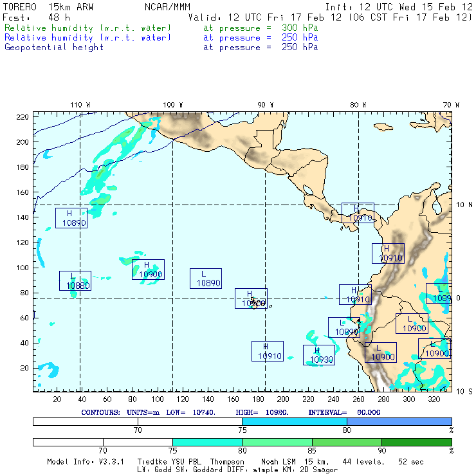The image size is (476, 476).
Task: Click the 'Geopotential height' label
Action: (54, 48)
